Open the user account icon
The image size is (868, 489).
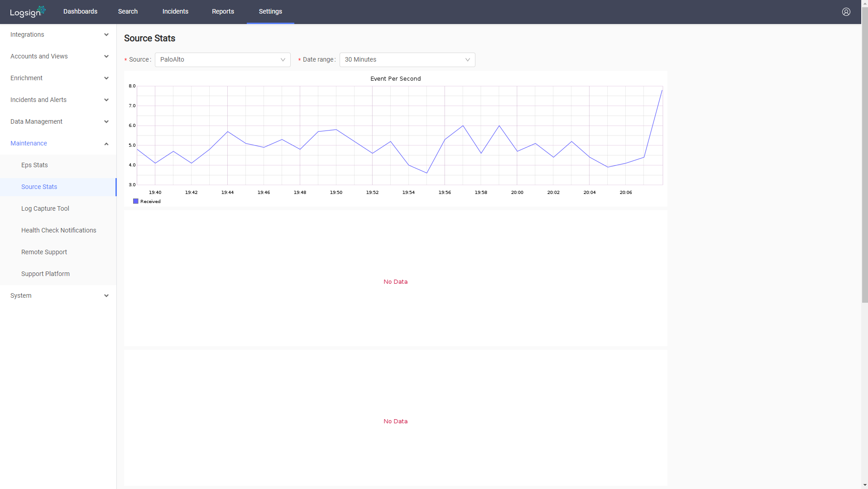(x=846, y=12)
